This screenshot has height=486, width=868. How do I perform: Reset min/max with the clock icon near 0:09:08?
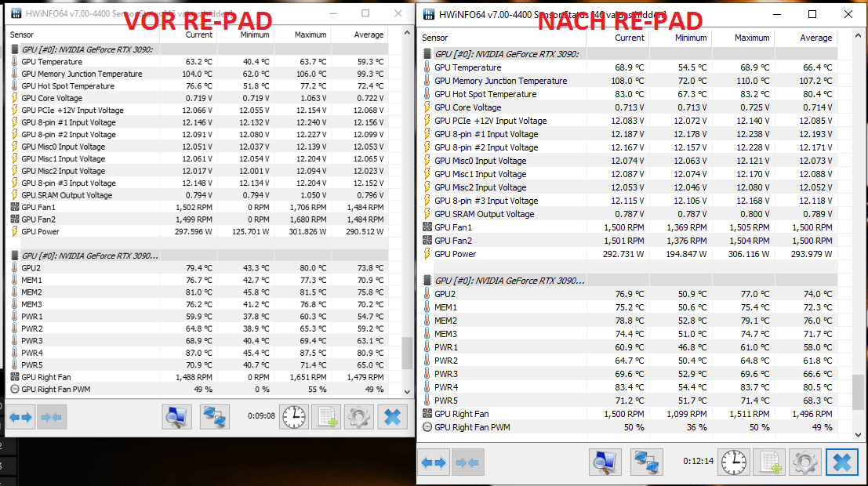point(294,417)
